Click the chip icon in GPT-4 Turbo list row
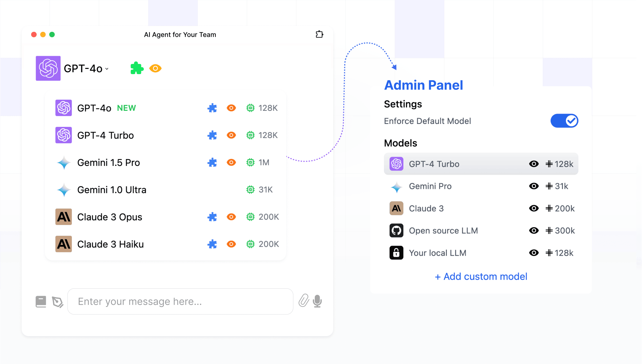 (251, 135)
